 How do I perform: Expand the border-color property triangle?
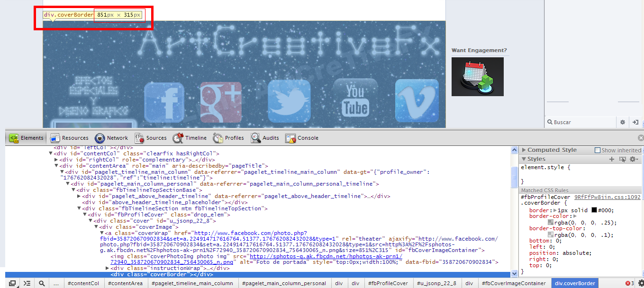point(575,216)
